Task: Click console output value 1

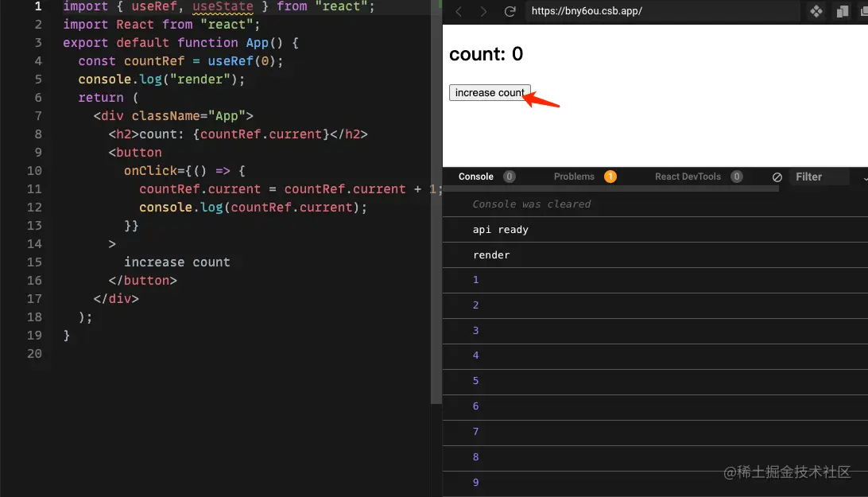Action: pos(475,280)
